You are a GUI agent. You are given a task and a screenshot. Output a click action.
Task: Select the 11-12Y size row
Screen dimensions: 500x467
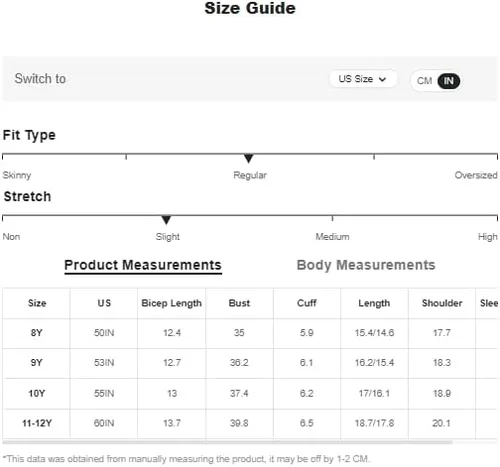pyautogui.click(x=250, y=423)
